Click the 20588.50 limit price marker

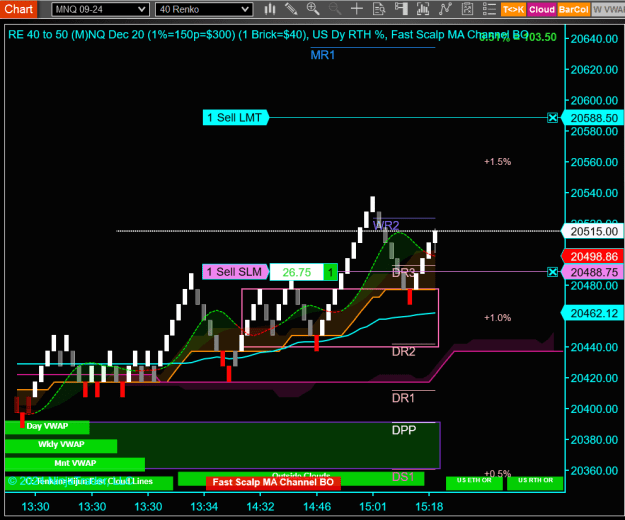pyautogui.click(x=593, y=118)
